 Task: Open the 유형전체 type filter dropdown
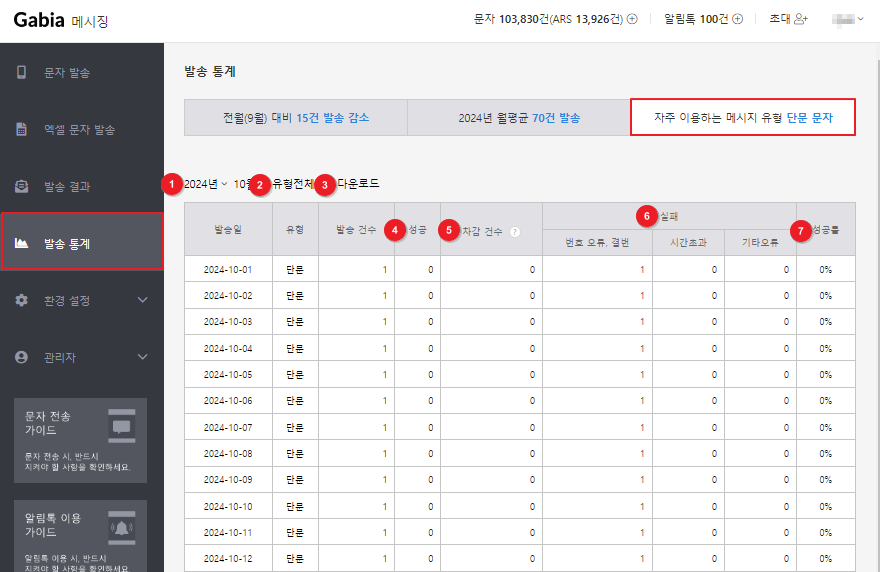point(293,184)
